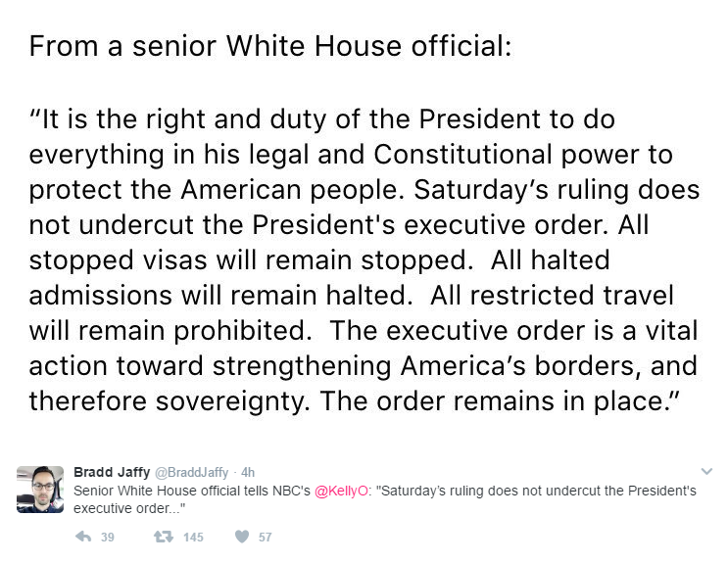Open the tweet options chevron menu
The image size is (728, 563).
tap(708, 472)
